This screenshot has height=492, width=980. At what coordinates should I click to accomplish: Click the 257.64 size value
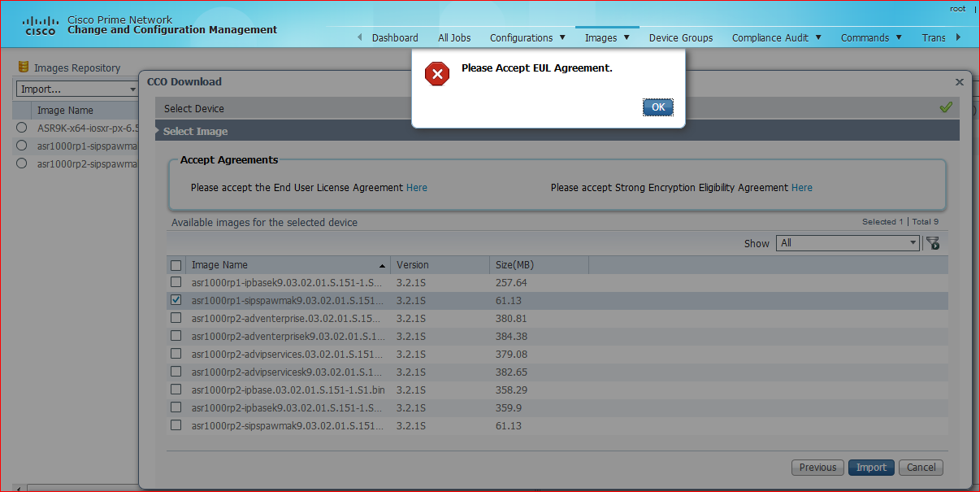click(511, 283)
